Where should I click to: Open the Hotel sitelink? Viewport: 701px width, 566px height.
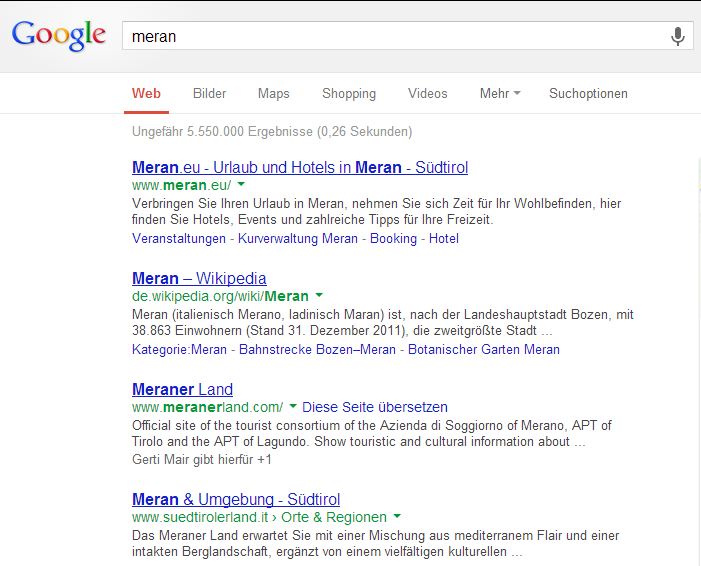(x=444, y=238)
